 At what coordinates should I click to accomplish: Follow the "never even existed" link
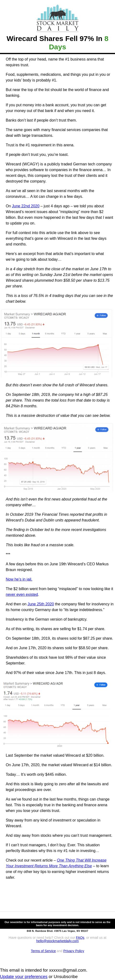22,594
